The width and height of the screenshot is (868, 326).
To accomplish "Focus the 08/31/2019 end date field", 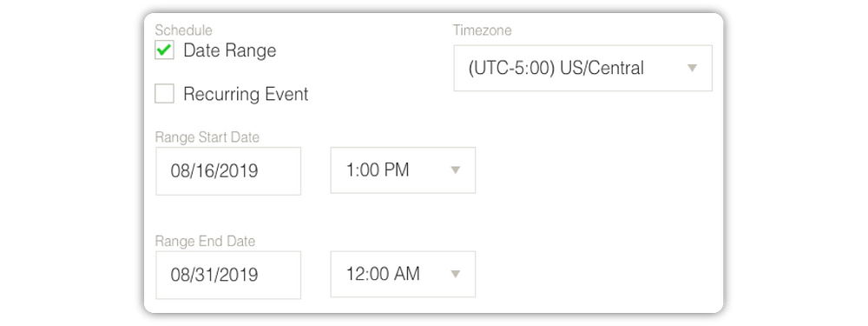I will [x=228, y=275].
